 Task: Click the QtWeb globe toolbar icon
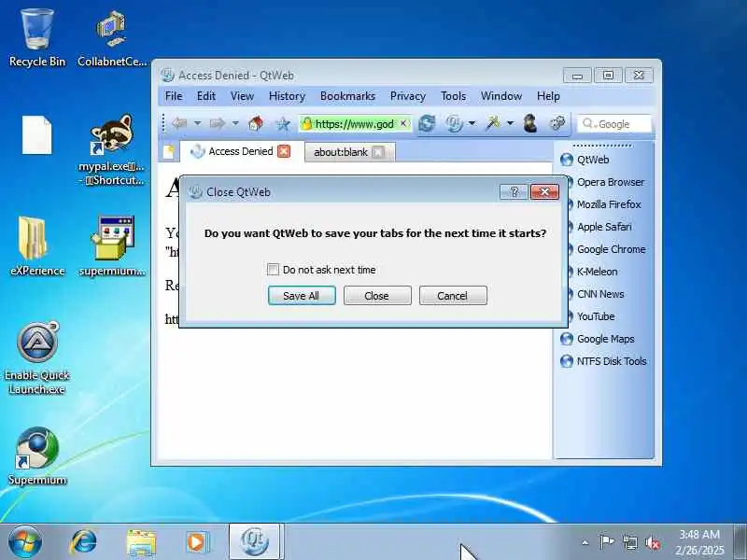[454, 124]
